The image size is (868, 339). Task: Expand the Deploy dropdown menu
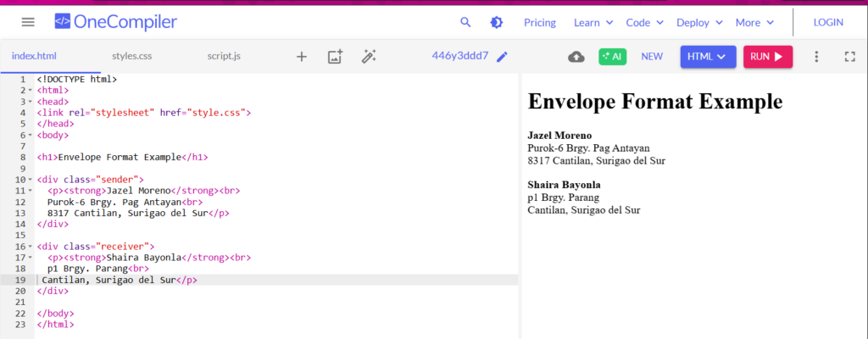coord(699,22)
